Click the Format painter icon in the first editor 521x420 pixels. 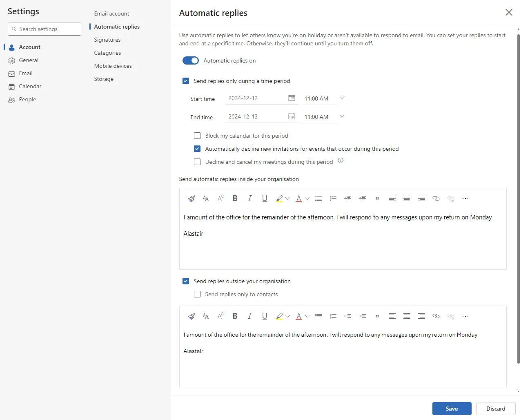coord(191,199)
